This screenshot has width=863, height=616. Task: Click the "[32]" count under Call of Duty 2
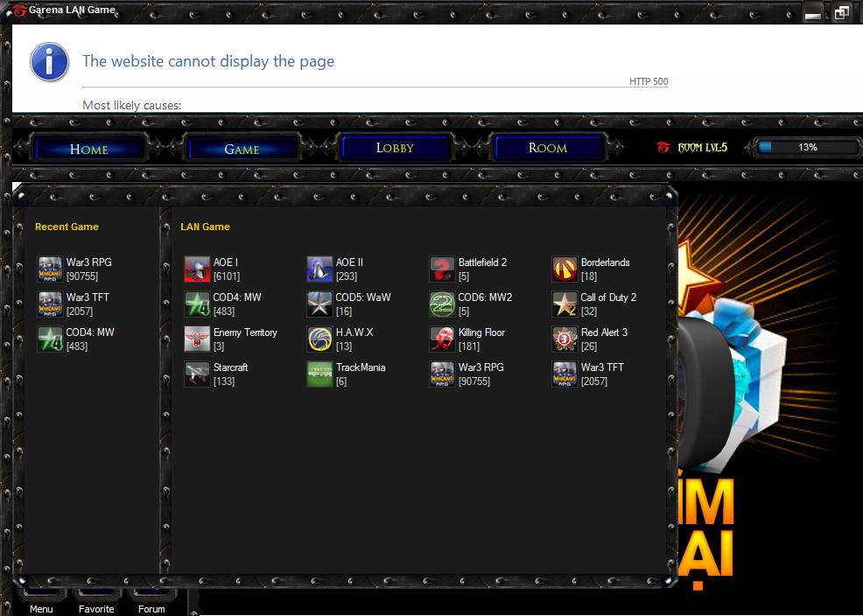(589, 311)
